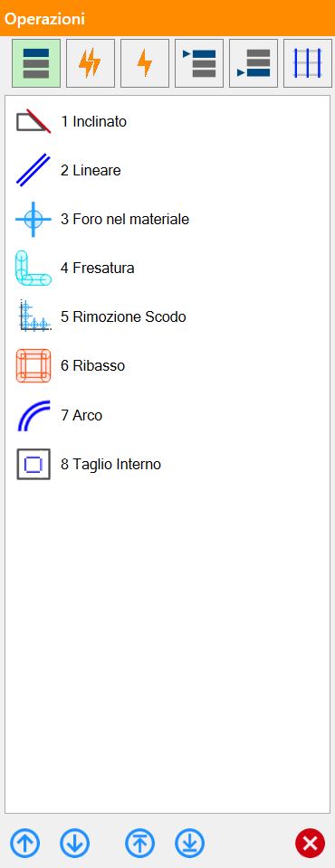Select the highlighted list view toolbar button
The width and height of the screenshot is (335, 868).
click(x=36, y=63)
